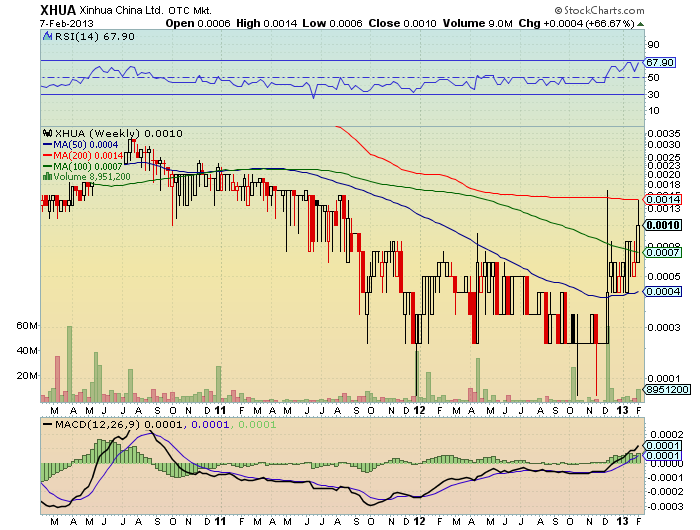
Task: Click the volume bars icon in legend
Action: (x=47, y=177)
